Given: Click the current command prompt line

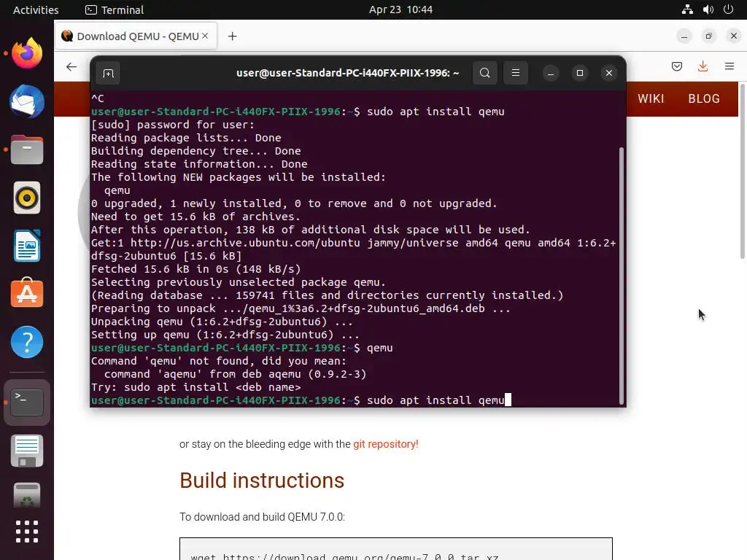Looking at the screenshot, I should pyautogui.click(x=301, y=400).
